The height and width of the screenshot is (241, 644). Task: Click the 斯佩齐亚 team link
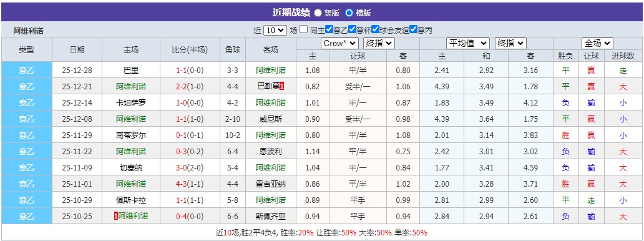pyautogui.click(x=271, y=216)
